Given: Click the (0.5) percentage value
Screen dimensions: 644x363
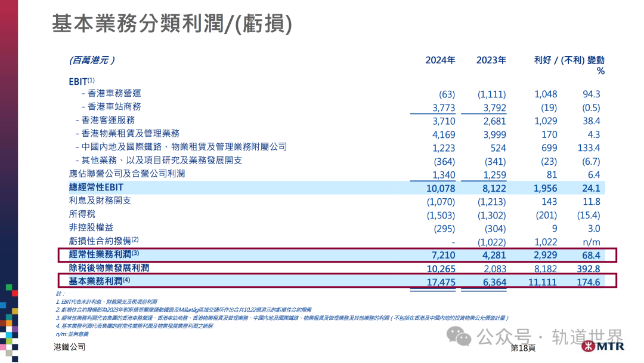Looking at the screenshot, I should 591,108.
